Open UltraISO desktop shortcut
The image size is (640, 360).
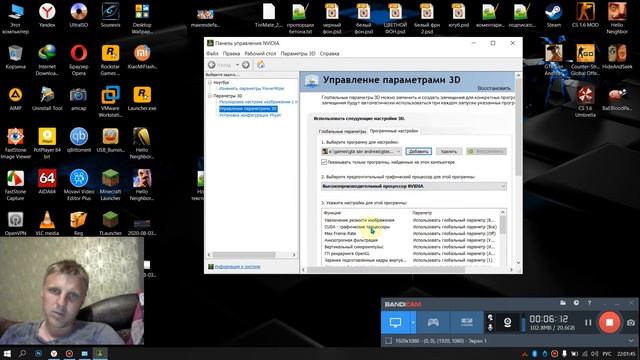tap(78, 14)
